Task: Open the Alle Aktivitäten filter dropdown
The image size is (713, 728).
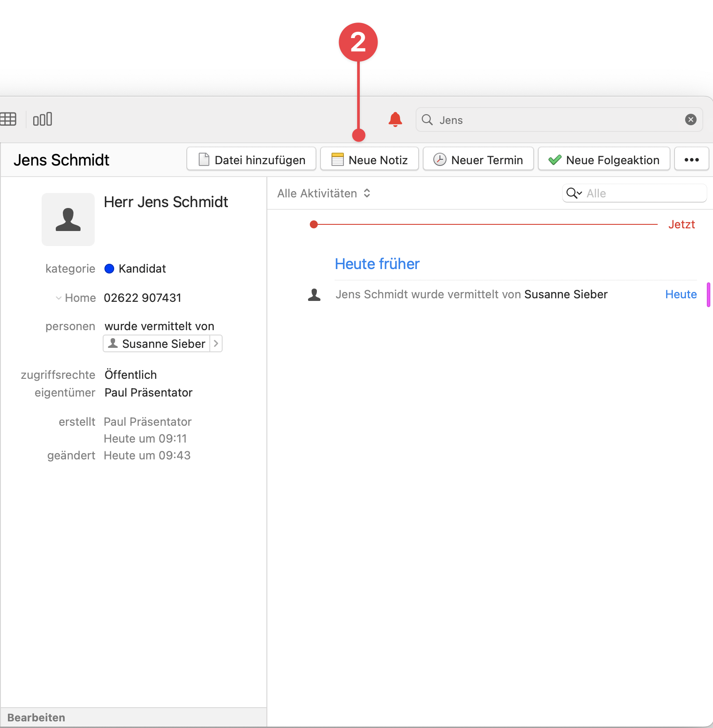Action: [324, 193]
